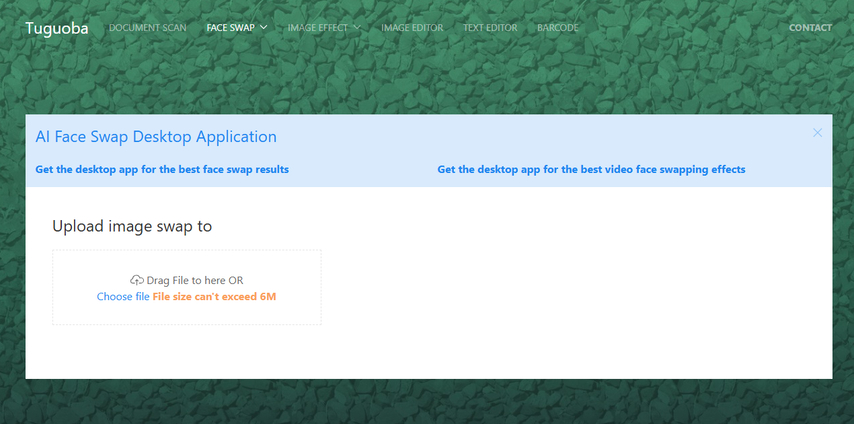Follow link for best video face swapping effects
854x424 pixels.
click(591, 169)
